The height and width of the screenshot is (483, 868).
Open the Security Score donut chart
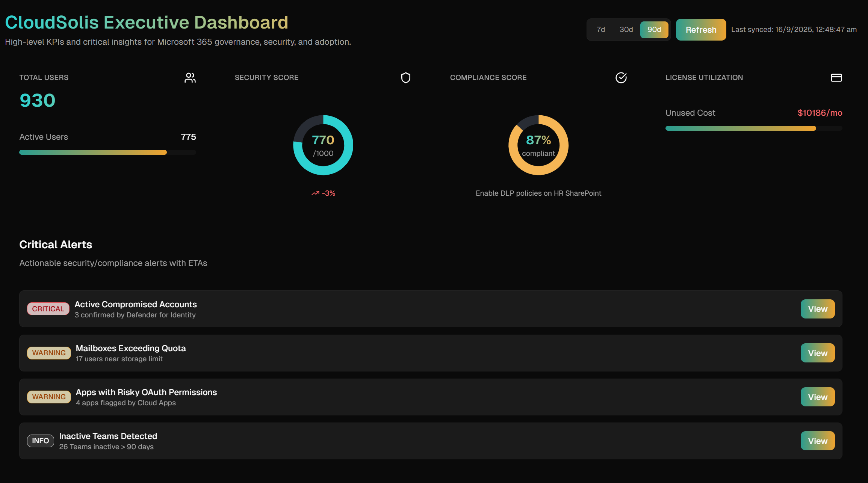(322, 145)
